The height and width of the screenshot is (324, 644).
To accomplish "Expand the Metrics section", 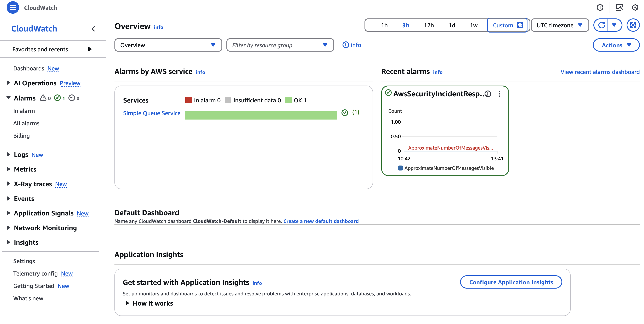I will pos(8,169).
